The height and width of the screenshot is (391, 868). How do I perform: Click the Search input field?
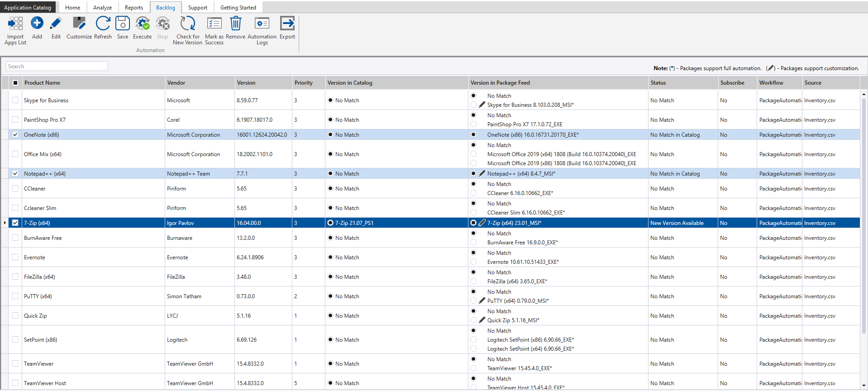(57, 67)
